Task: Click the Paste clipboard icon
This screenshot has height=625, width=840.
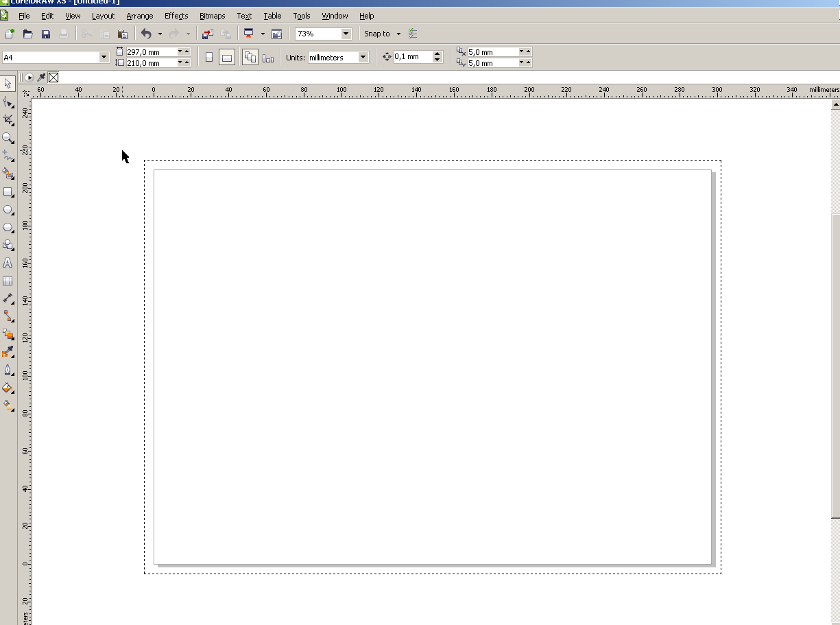Action: (x=123, y=34)
